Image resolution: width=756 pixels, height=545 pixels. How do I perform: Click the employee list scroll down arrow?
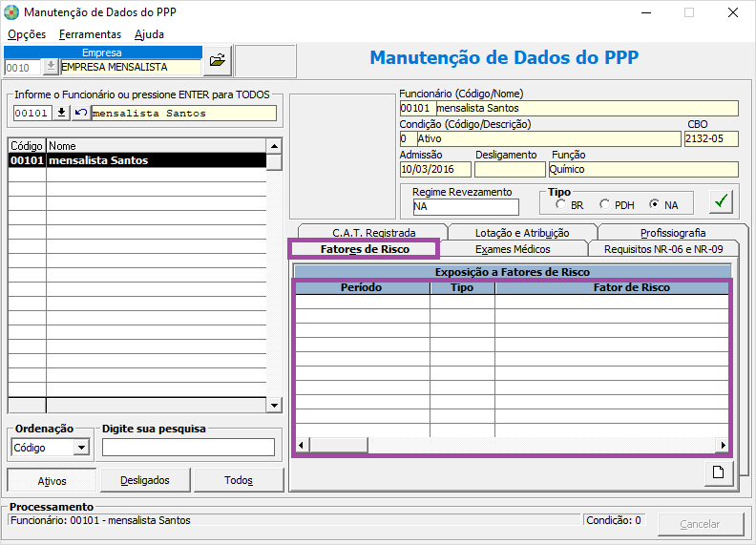point(274,405)
